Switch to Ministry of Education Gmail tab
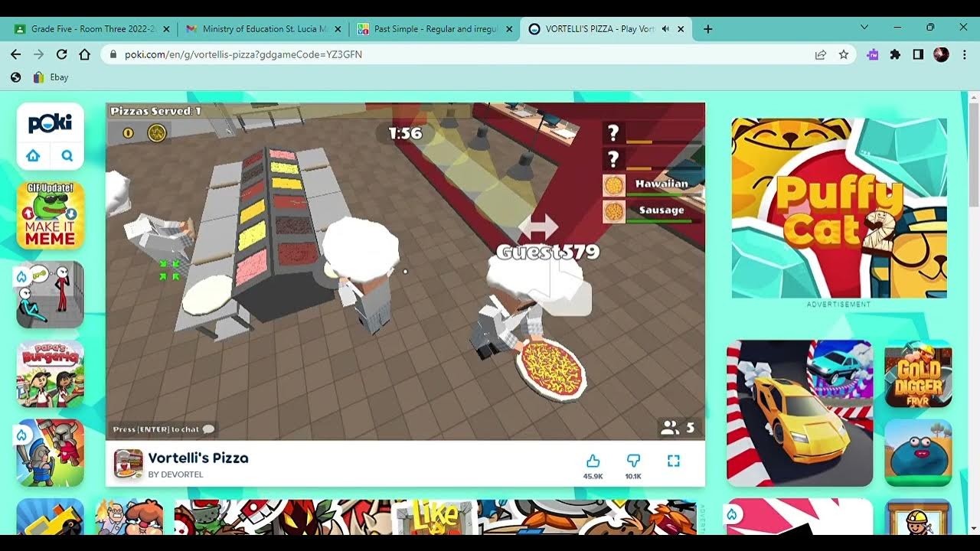 [x=263, y=29]
